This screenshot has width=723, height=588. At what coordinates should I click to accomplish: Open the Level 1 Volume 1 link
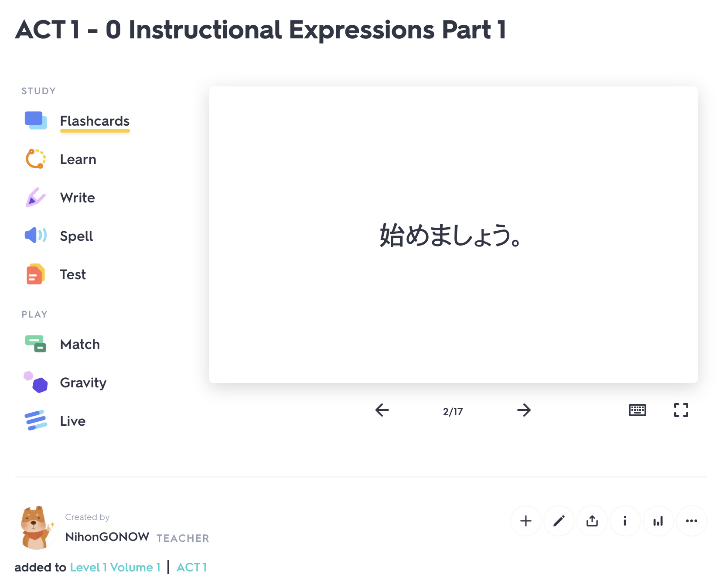pos(115,567)
